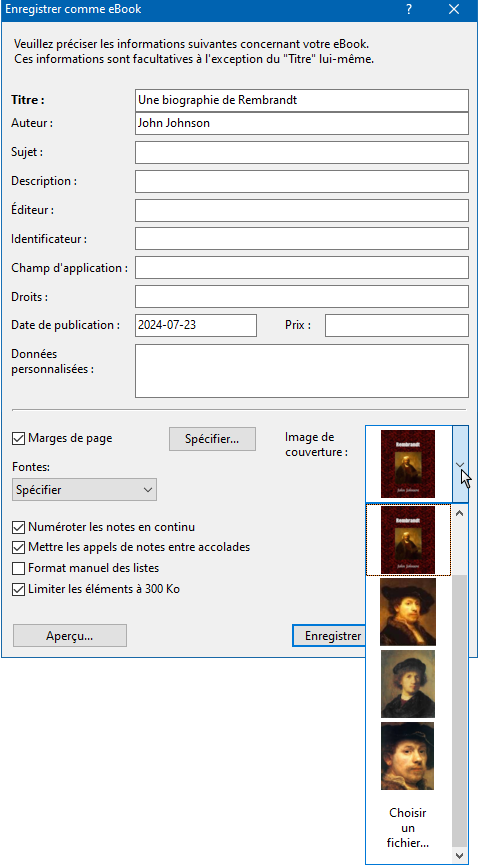This screenshot has width=479, height=866.
Task: Focus the Sujet text field
Action: click(302, 152)
